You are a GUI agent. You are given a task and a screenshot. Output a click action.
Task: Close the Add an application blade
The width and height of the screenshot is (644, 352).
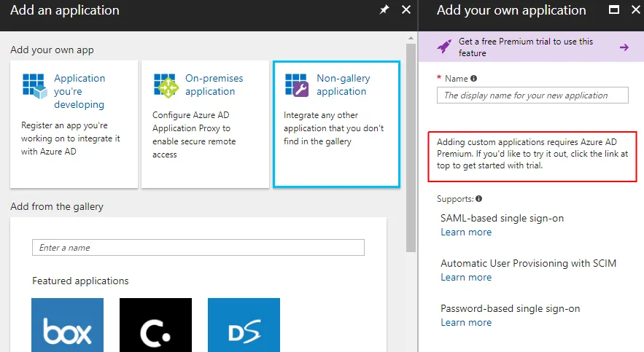coord(406,9)
